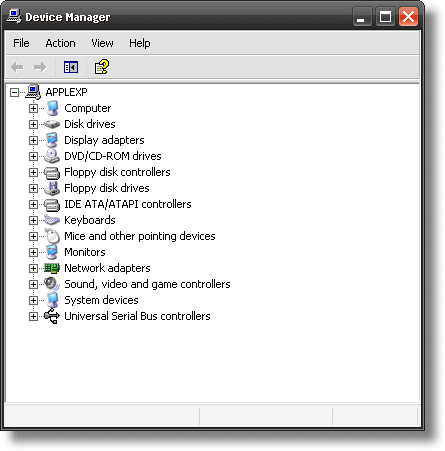Collapse the APPLEXP root node

pos(14,92)
